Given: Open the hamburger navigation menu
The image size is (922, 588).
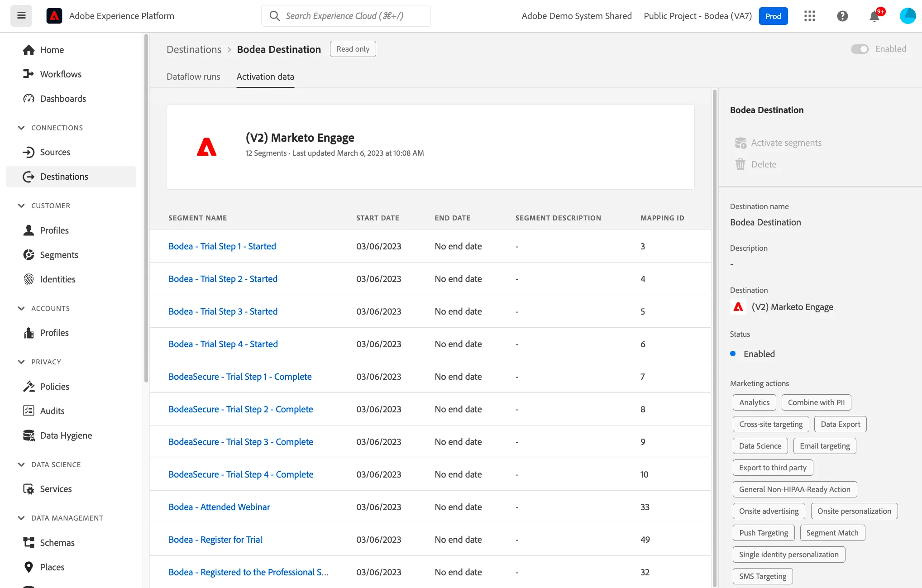Looking at the screenshot, I should click(21, 16).
